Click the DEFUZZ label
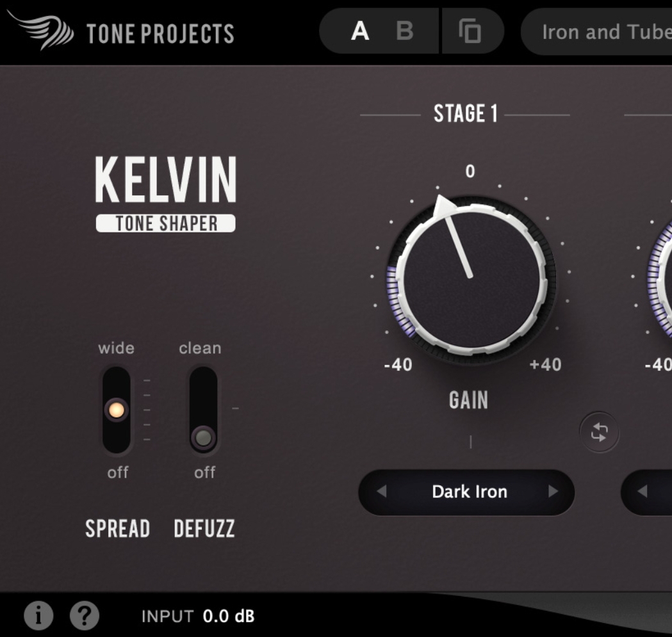The width and height of the screenshot is (672, 637). pos(204,528)
